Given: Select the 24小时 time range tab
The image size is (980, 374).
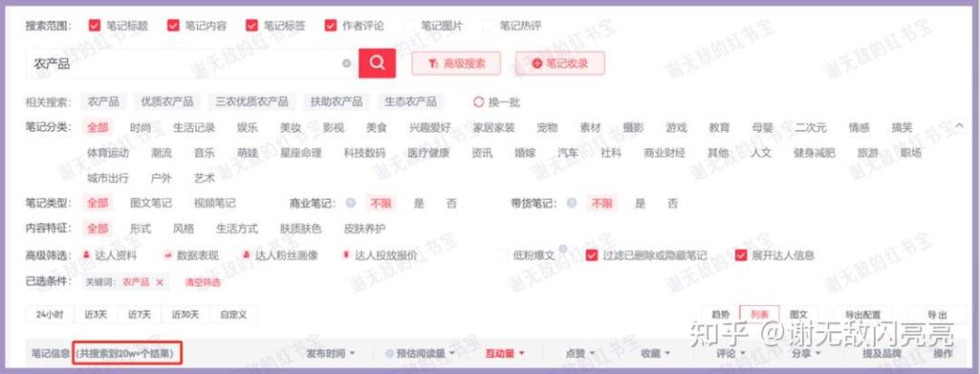Looking at the screenshot, I should point(50,315).
